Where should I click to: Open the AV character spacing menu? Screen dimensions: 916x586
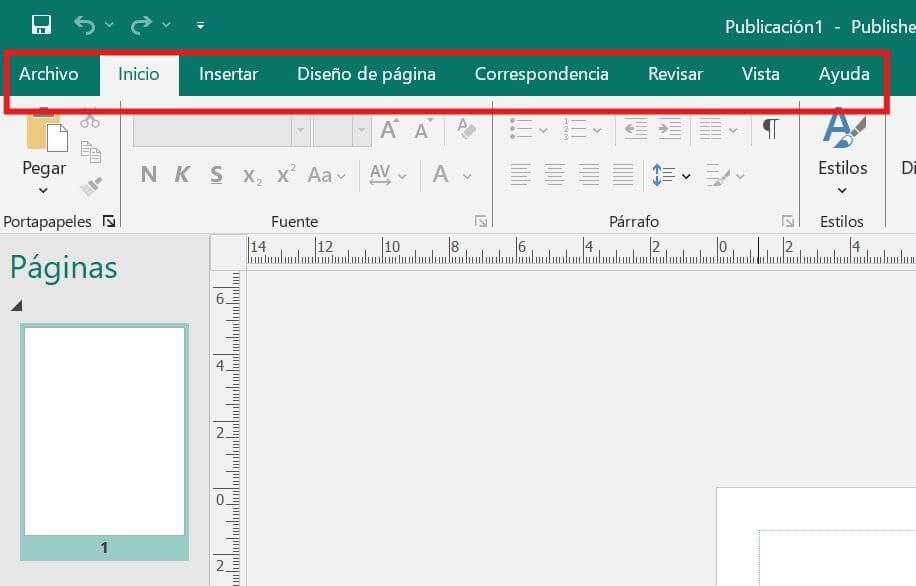387,175
